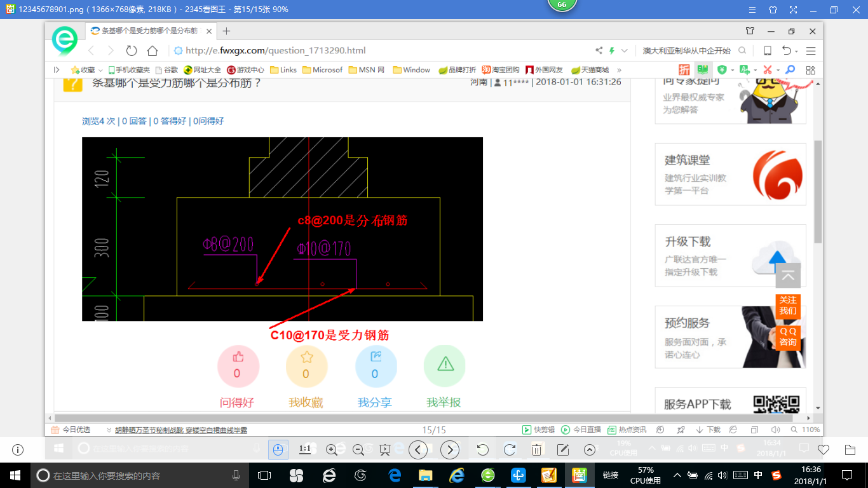Zoom out of the image
This screenshot has width=868, height=488.
click(x=358, y=450)
